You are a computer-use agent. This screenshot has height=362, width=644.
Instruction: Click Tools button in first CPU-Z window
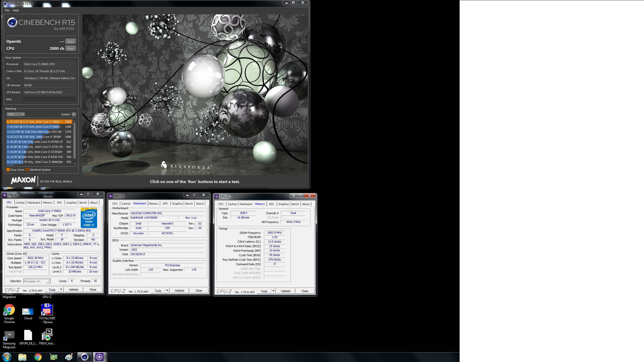tap(52, 290)
